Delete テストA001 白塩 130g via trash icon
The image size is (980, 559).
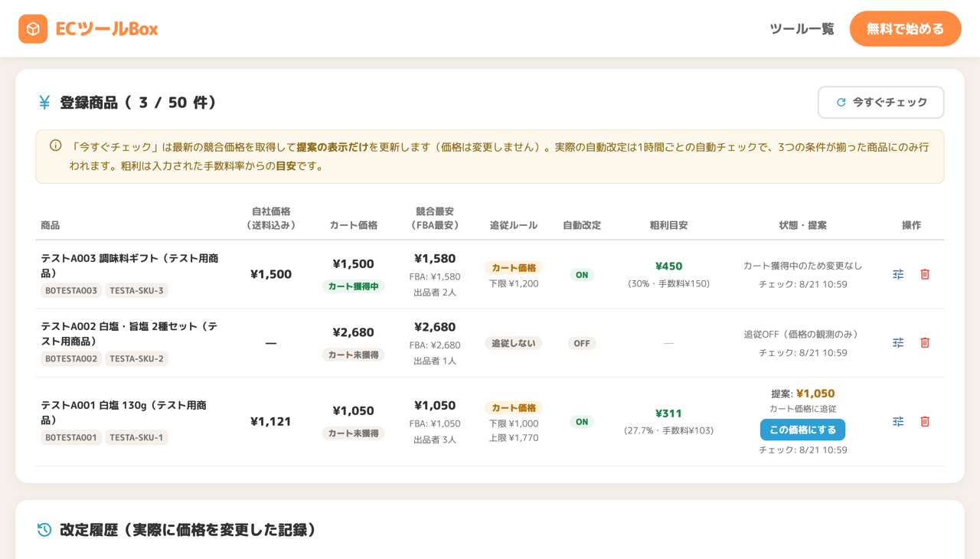pos(925,421)
